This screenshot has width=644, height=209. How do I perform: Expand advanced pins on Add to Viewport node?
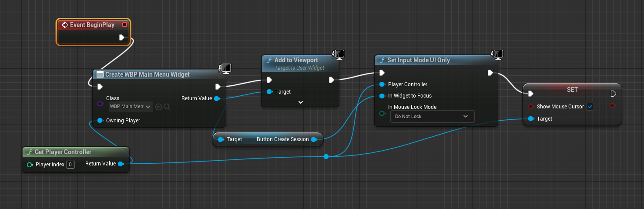coord(300,102)
